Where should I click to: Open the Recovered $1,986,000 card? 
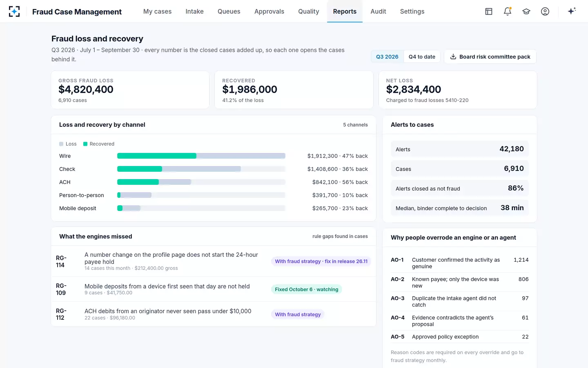294,90
